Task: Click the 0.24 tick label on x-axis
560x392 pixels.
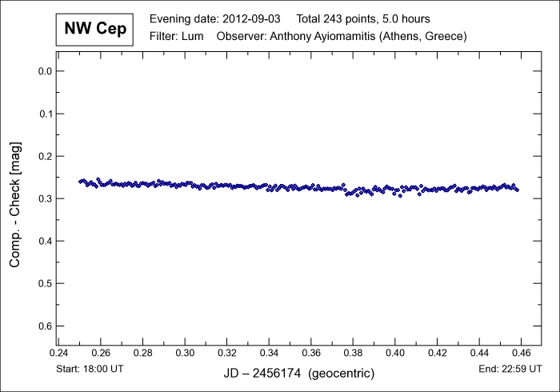Action: (58, 353)
